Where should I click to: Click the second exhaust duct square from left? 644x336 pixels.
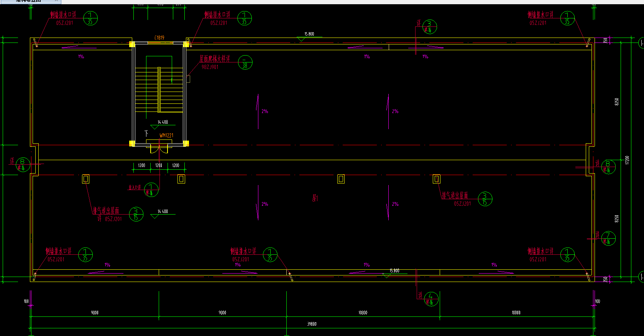point(181,179)
